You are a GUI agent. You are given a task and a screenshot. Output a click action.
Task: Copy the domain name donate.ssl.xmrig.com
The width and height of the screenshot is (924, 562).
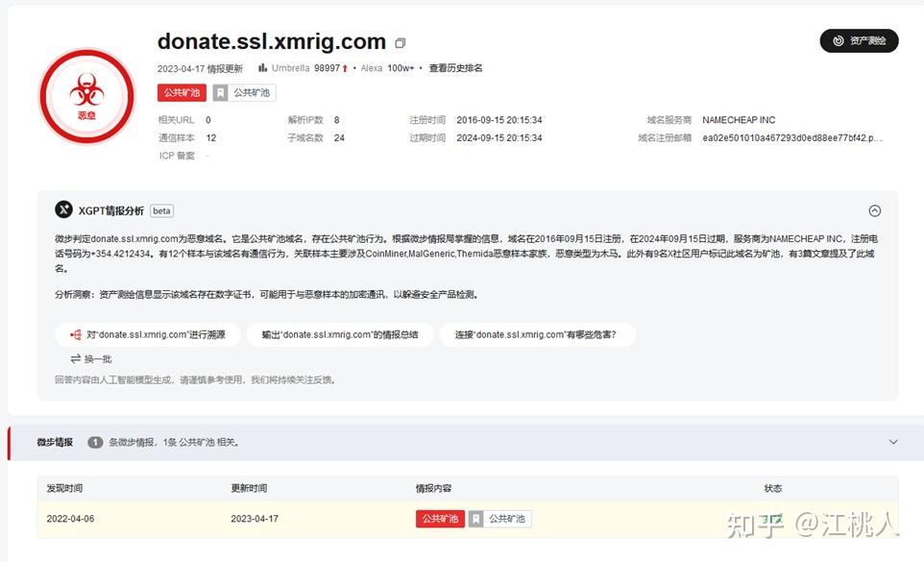click(x=401, y=43)
